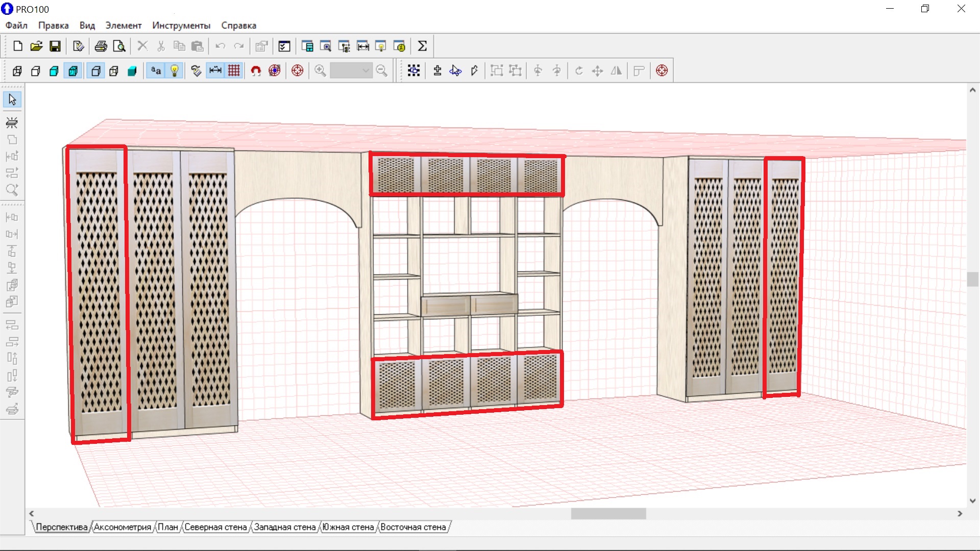This screenshot has height=551, width=980.
Task: Click the red crosshair center icon
Action: tap(297, 71)
